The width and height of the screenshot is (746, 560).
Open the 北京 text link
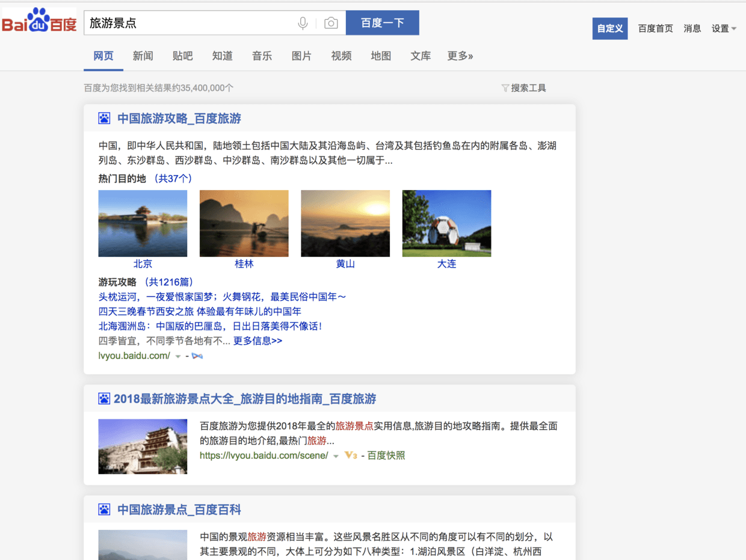click(x=143, y=264)
